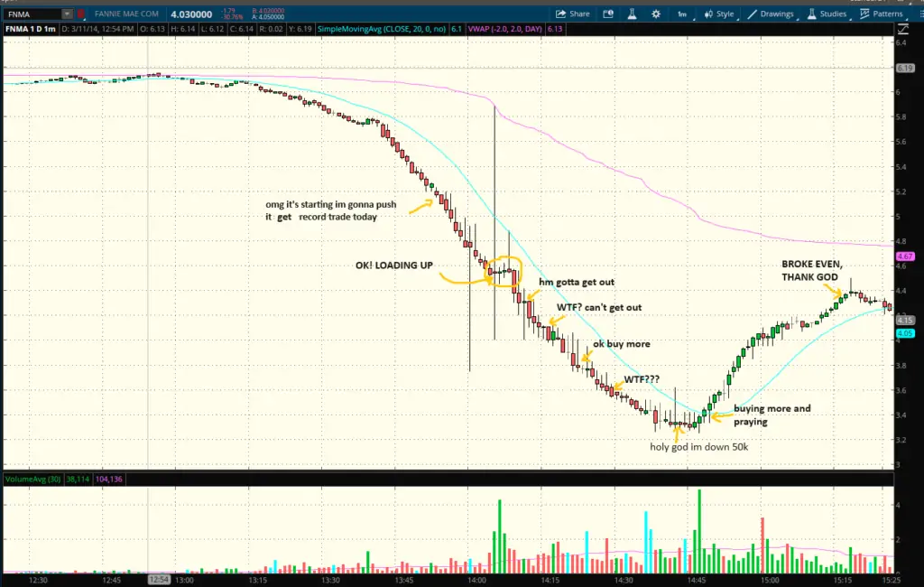The height and width of the screenshot is (587, 924).
Task: Click the chart scale icon above price axis
Action: coord(902,28)
